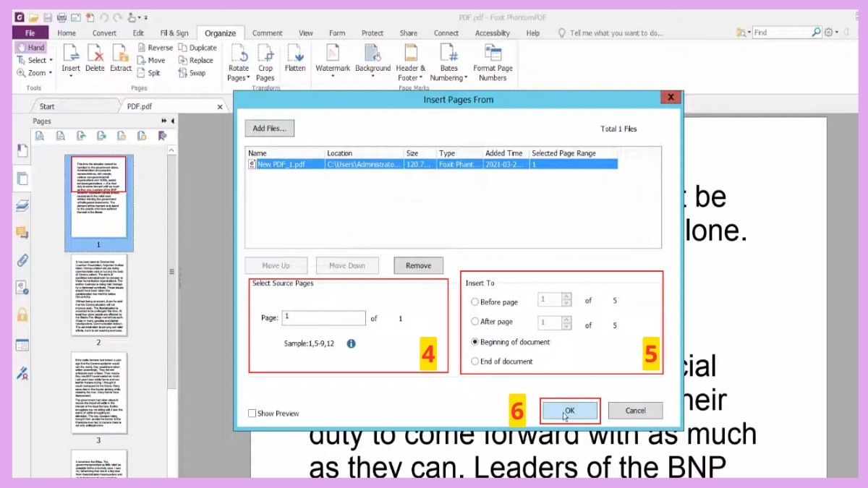Viewport: 868px width, 488px height.
Task: Click the Duplicate pages tool
Action: click(197, 48)
